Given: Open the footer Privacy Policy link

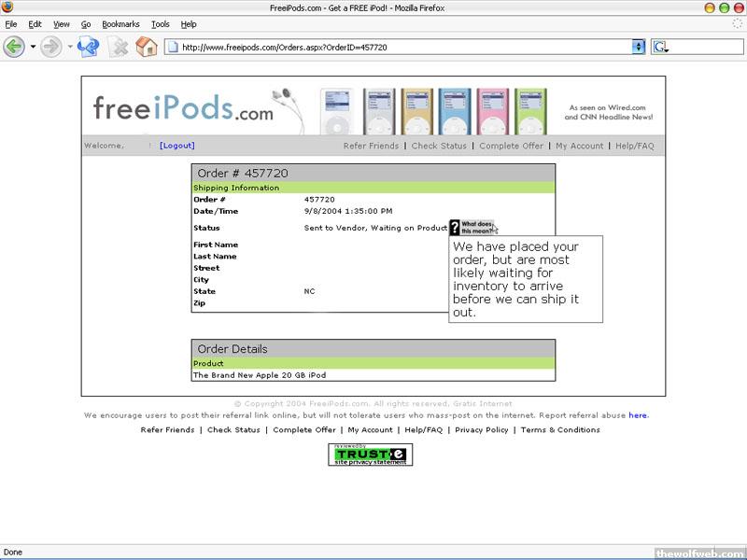Looking at the screenshot, I should point(482,430).
